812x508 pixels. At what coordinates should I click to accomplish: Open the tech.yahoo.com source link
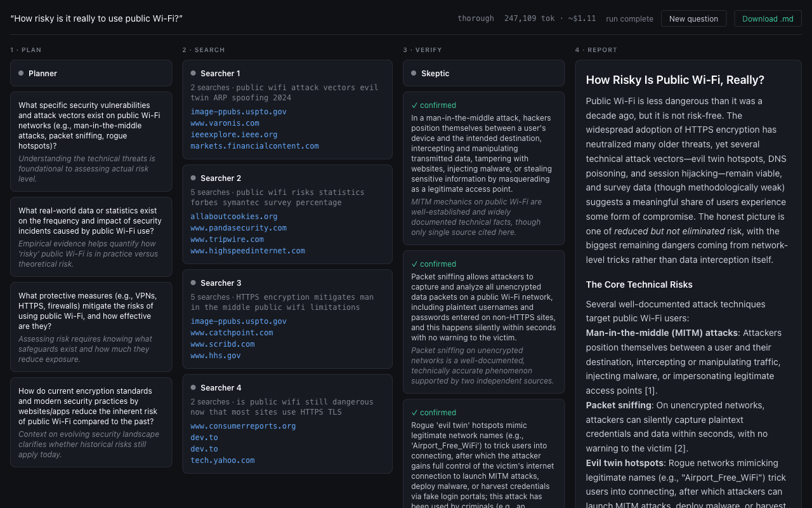pyautogui.click(x=223, y=460)
